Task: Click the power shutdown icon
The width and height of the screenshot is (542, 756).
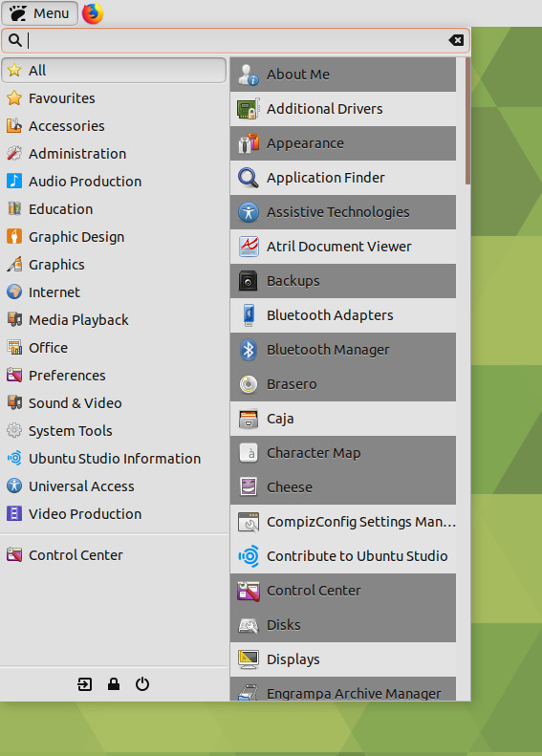Action: pyautogui.click(x=142, y=684)
